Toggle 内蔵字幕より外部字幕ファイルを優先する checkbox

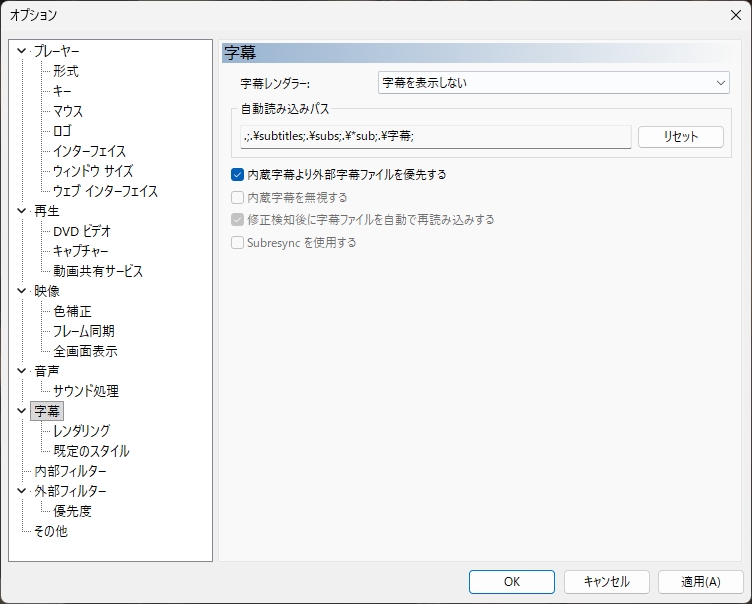tap(238, 174)
